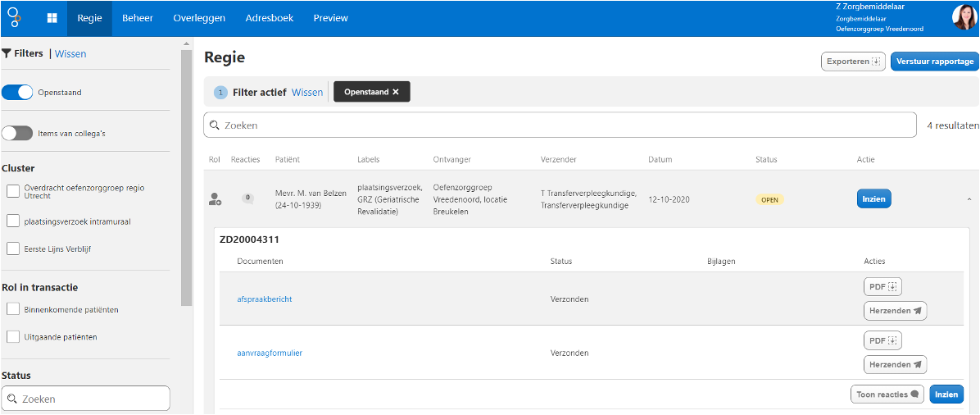Open the afspraakbericht document link
Screen dimensions: 980x415
pos(265,299)
